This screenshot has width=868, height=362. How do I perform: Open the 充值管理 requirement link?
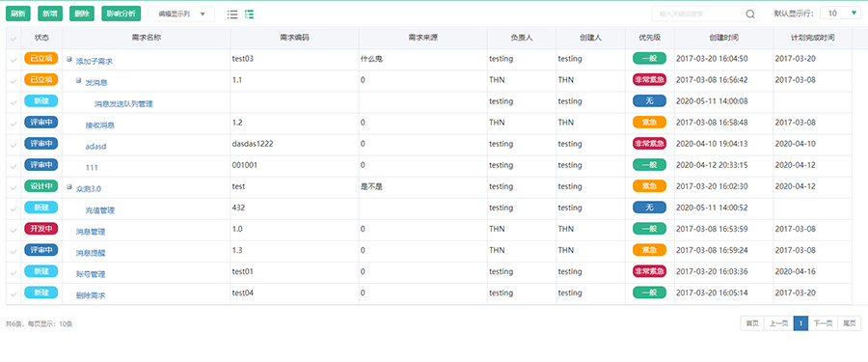click(99, 210)
